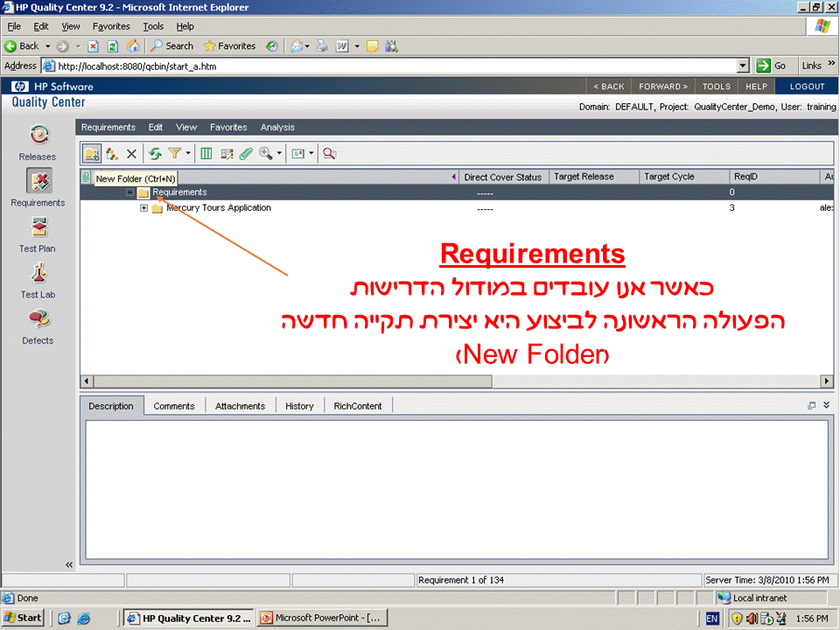Click the Find search toolbar icon
Screen dimensions: 840x630
[330, 154]
